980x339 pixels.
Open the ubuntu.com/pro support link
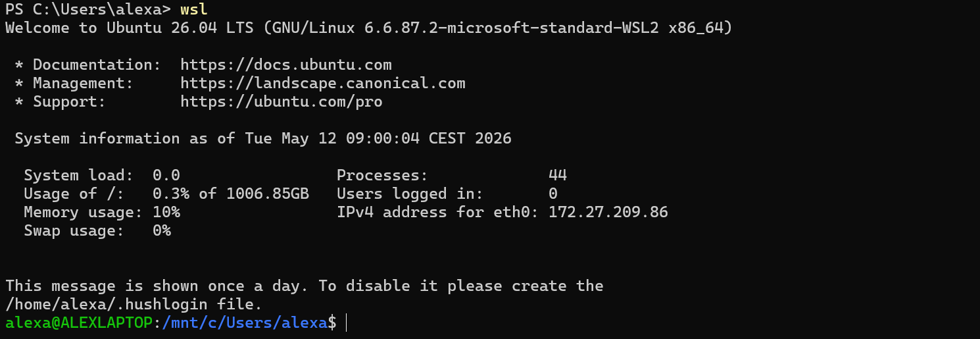(x=282, y=102)
